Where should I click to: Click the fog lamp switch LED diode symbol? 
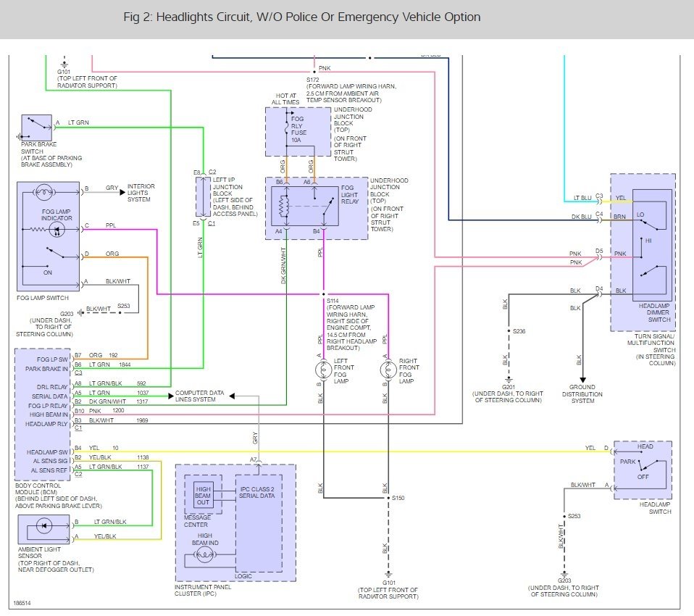coord(57,230)
